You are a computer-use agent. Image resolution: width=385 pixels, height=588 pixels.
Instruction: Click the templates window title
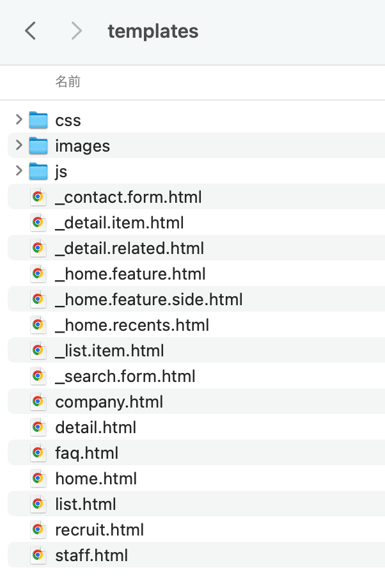click(x=153, y=31)
